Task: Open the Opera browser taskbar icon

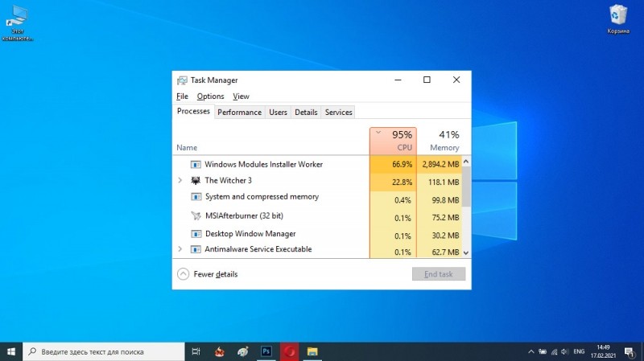Action: pyautogui.click(x=290, y=351)
